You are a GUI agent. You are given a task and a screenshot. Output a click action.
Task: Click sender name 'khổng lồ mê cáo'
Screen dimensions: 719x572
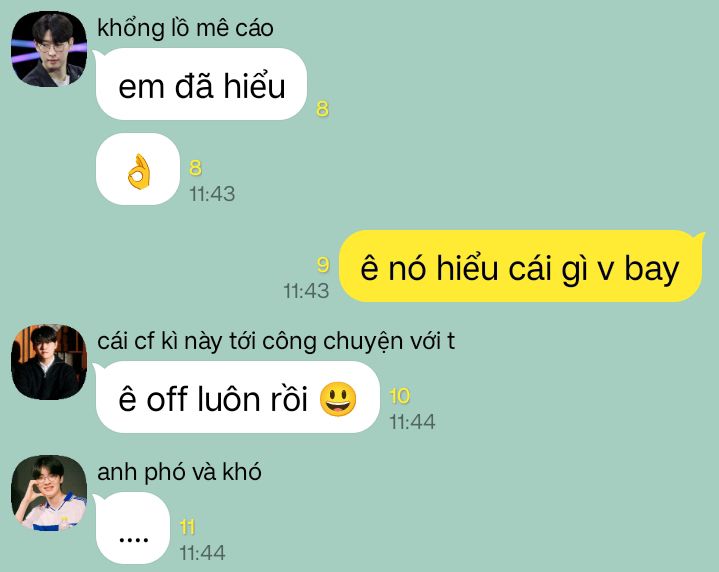[185, 28]
